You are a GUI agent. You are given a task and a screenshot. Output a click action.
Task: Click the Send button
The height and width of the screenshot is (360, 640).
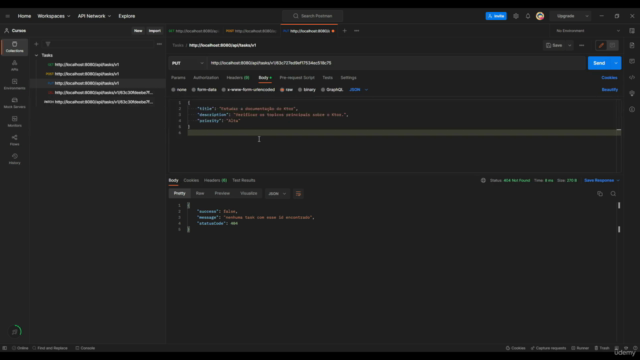(x=599, y=63)
